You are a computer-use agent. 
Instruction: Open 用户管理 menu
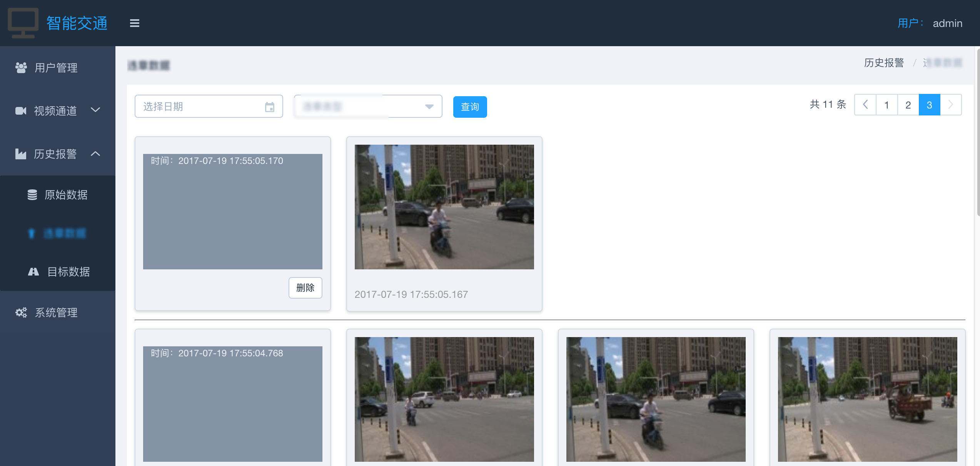(x=58, y=68)
